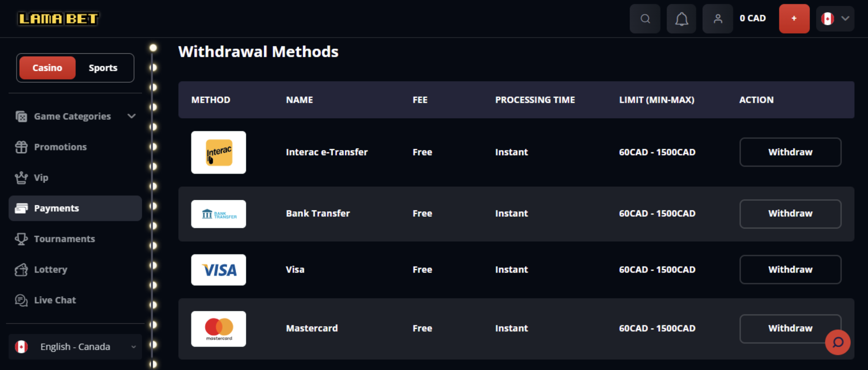Click the Interac logo thumbnail
Image resolution: width=868 pixels, height=370 pixels.
[x=219, y=152]
